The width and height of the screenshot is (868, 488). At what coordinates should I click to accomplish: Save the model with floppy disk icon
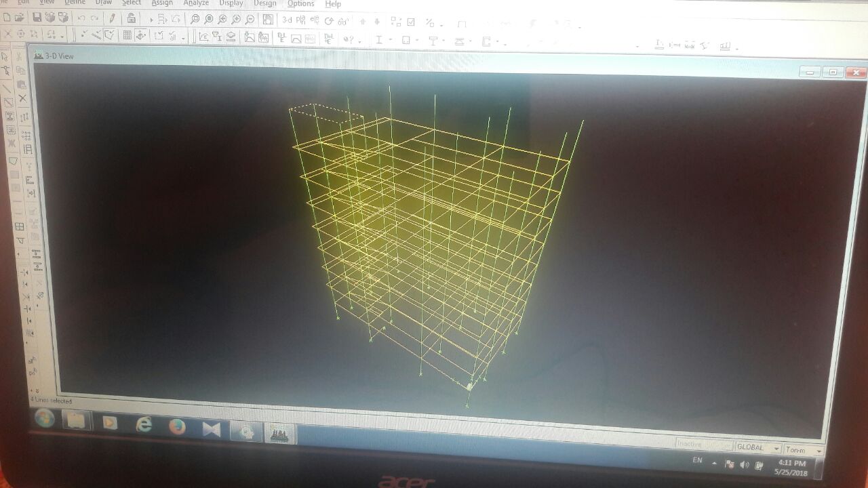(x=37, y=17)
